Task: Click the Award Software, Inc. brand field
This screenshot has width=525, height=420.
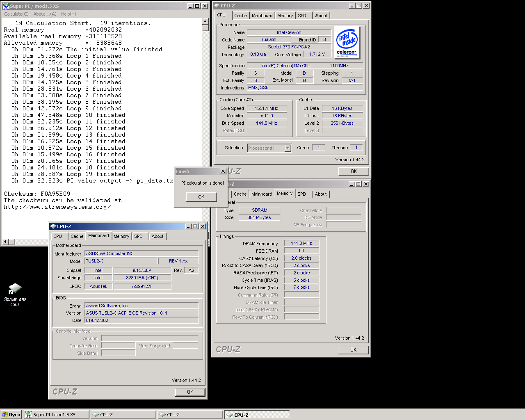Action: (x=142, y=306)
